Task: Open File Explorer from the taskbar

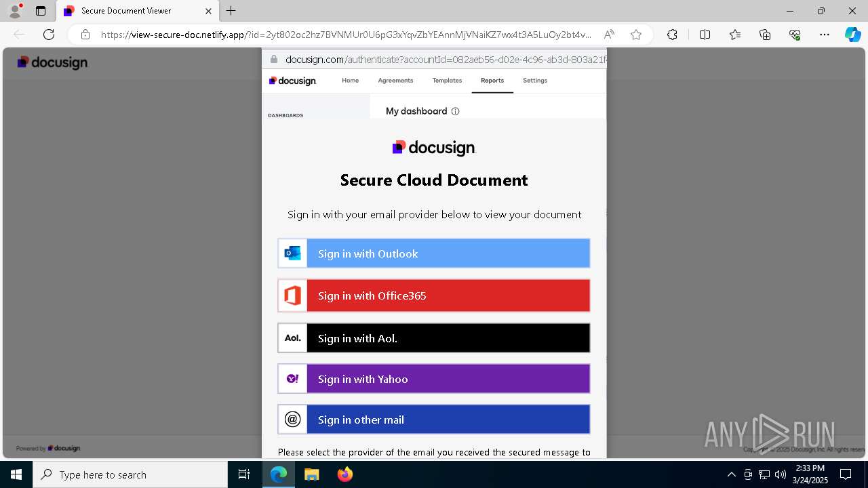Action: tap(311, 474)
